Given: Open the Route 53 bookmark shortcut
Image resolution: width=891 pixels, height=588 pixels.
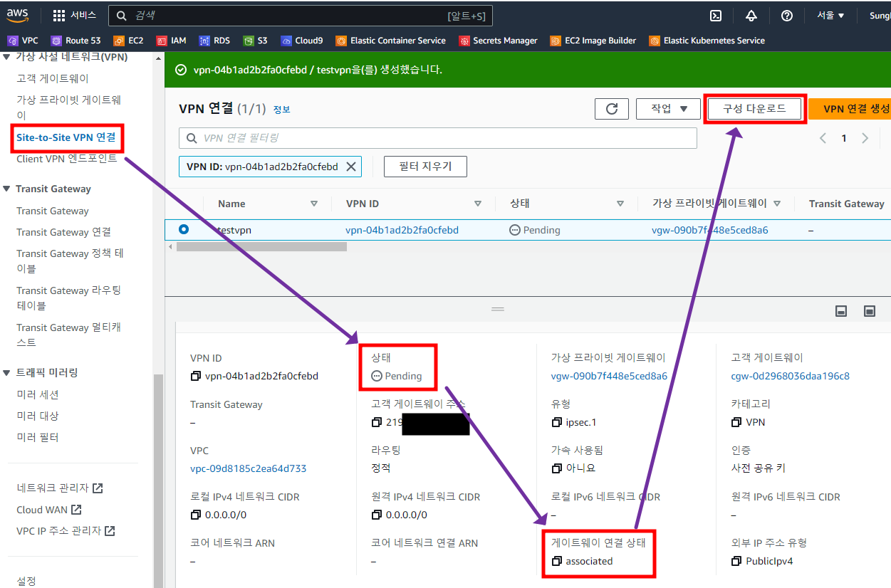Looking at the screenshot, I should pos(75,41).
